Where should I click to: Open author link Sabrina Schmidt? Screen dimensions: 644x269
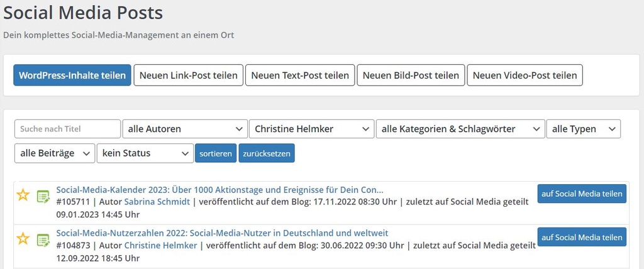[157, 202]
